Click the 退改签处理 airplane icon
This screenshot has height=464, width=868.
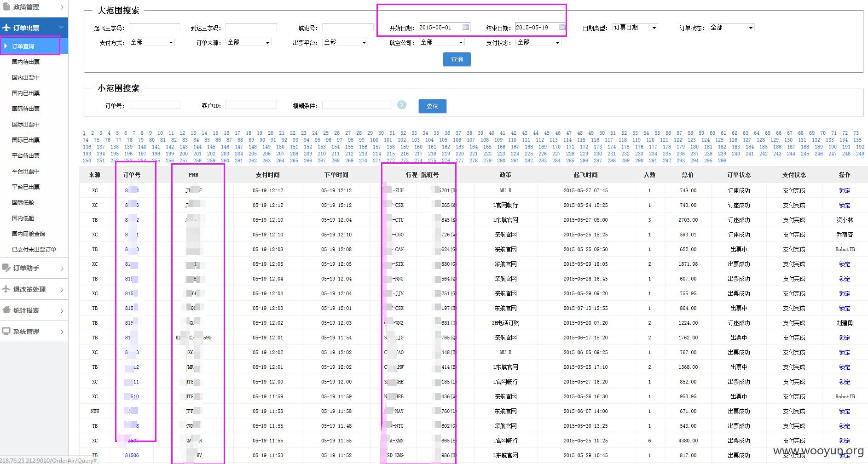(x=6, y=289)
